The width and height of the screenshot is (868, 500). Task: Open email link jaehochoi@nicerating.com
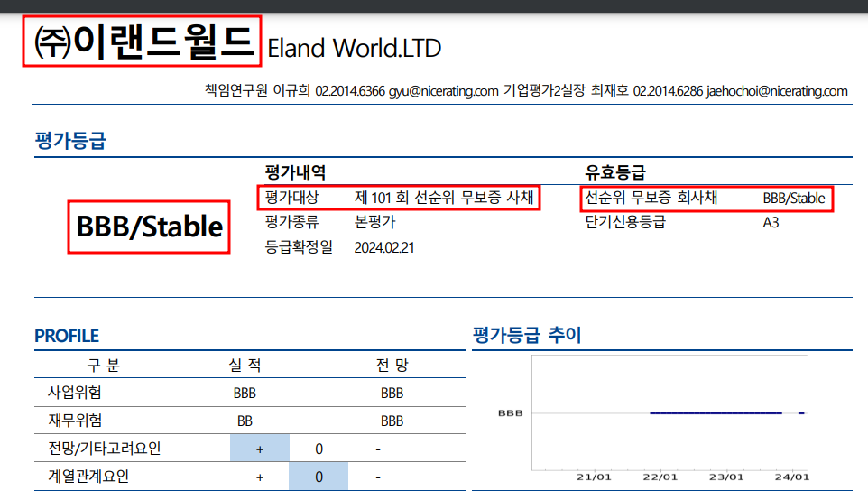tap(777, 91)
